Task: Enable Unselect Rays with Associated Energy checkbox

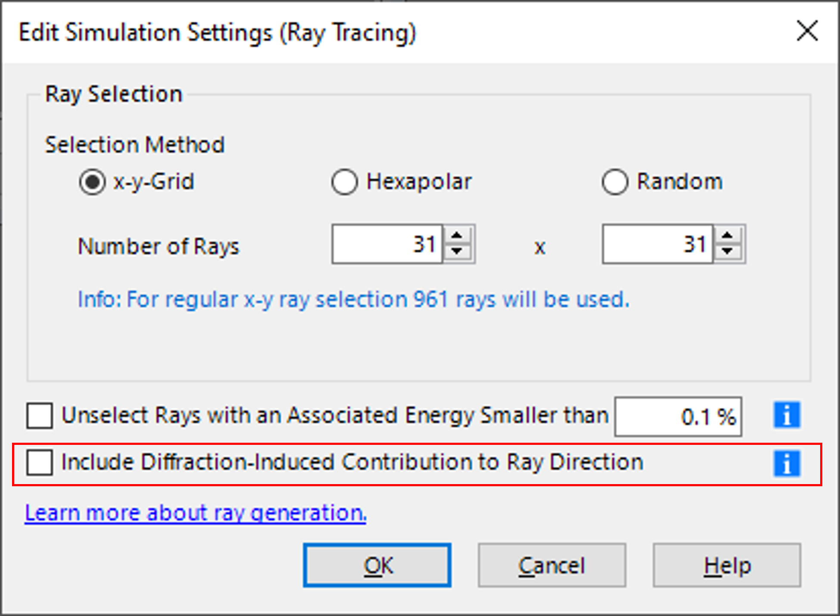Action: coord(40,416)
